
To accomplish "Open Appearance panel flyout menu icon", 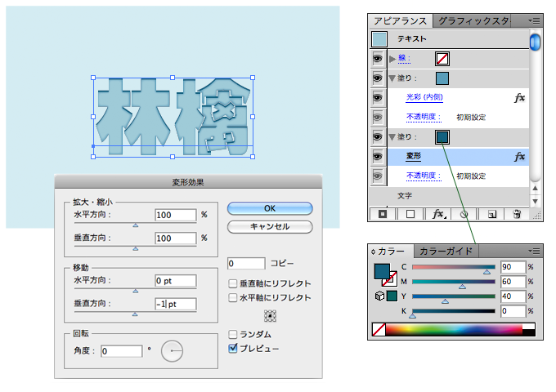I will (x=535, y=21).
